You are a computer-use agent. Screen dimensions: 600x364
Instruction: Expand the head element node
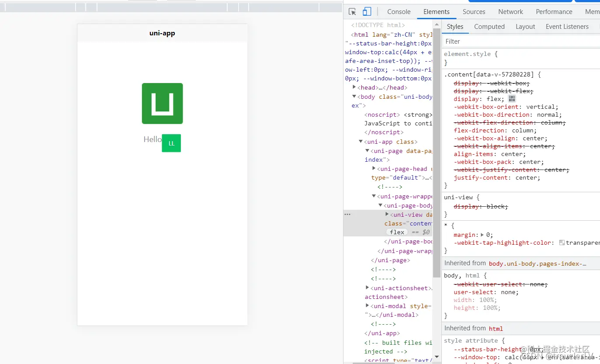point(354,87)
